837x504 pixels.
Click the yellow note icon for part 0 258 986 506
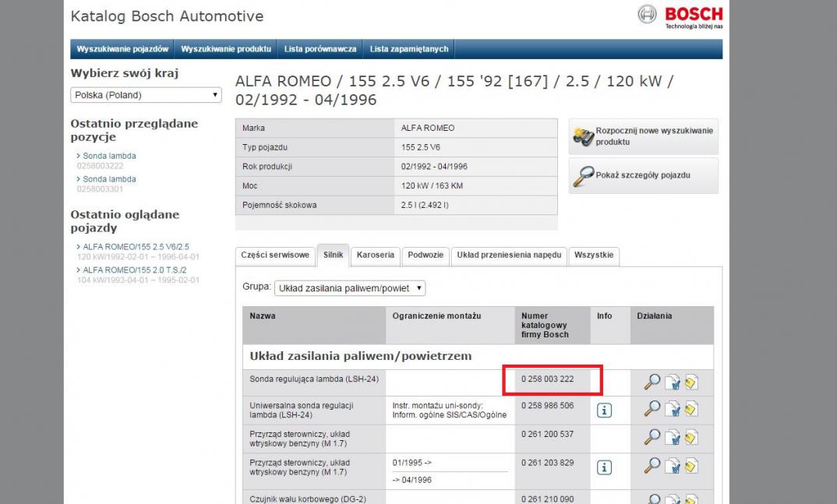click(x=691, y=409)
